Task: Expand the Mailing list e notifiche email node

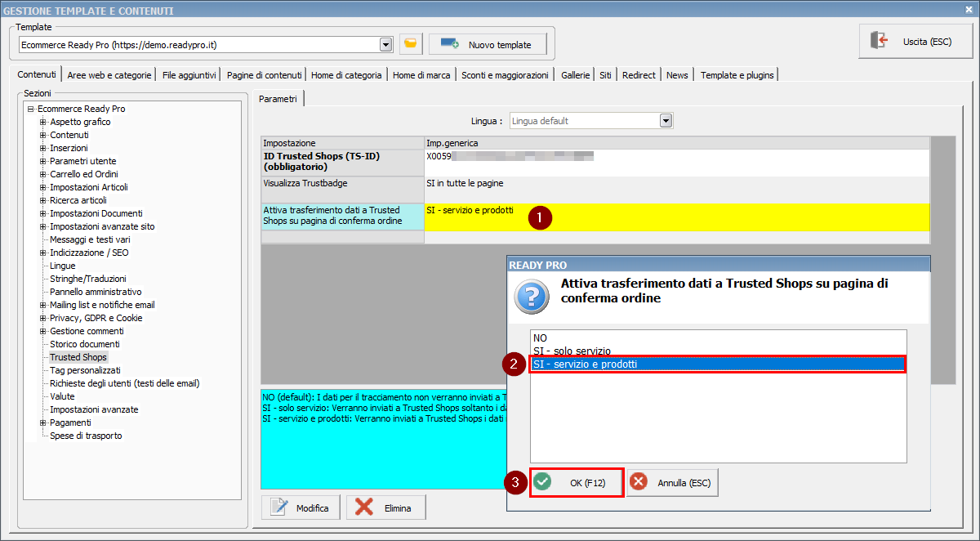Action: (43, 305)
